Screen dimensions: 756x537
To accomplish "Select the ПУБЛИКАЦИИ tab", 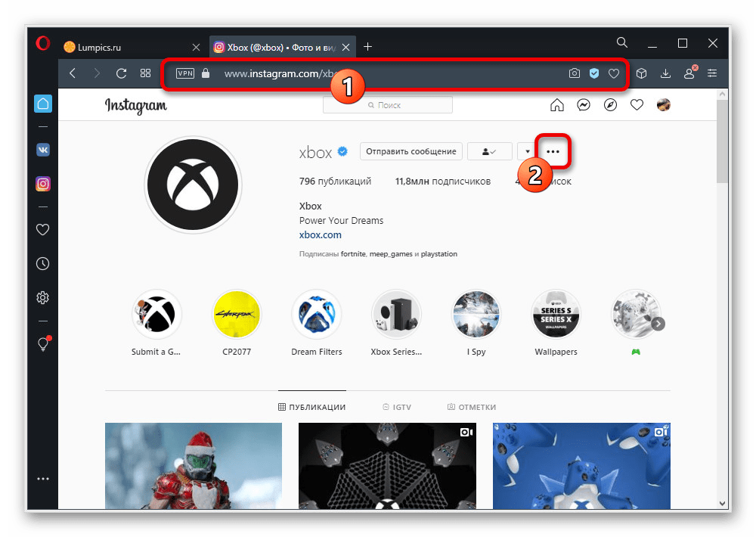I will pos(312,407).
